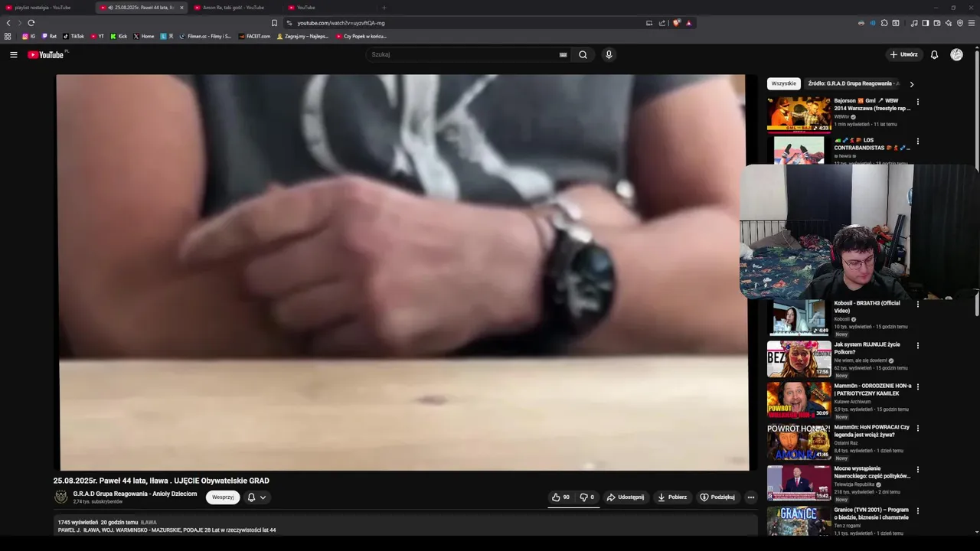Start voice search with the microphone
The height and width of the screenshot is (551, 980).
click(609, 54)
